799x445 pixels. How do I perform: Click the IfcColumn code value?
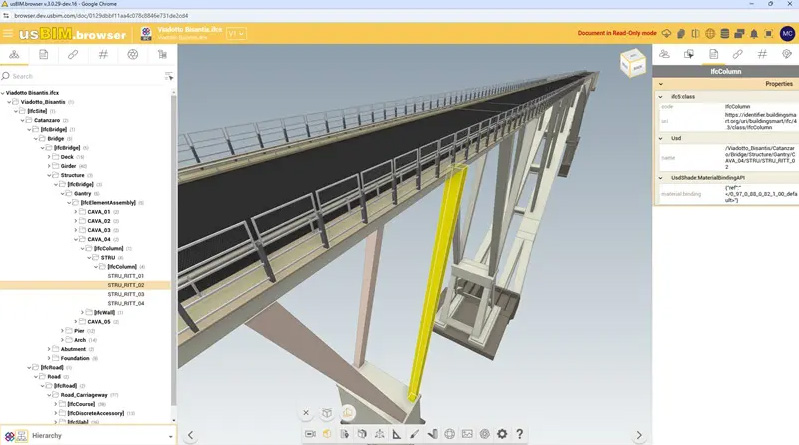click(x=737, y=107)
